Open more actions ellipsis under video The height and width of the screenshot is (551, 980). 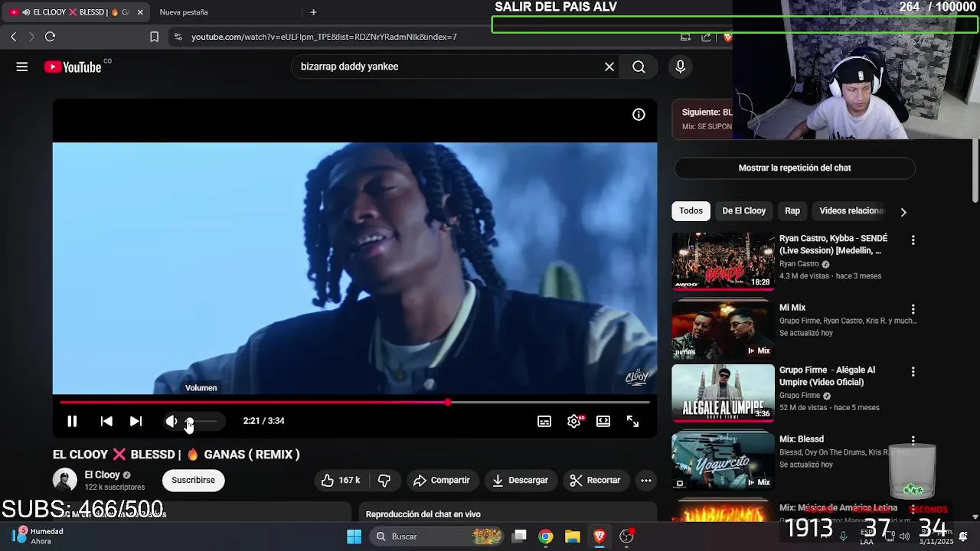click(x=646, y=480)
